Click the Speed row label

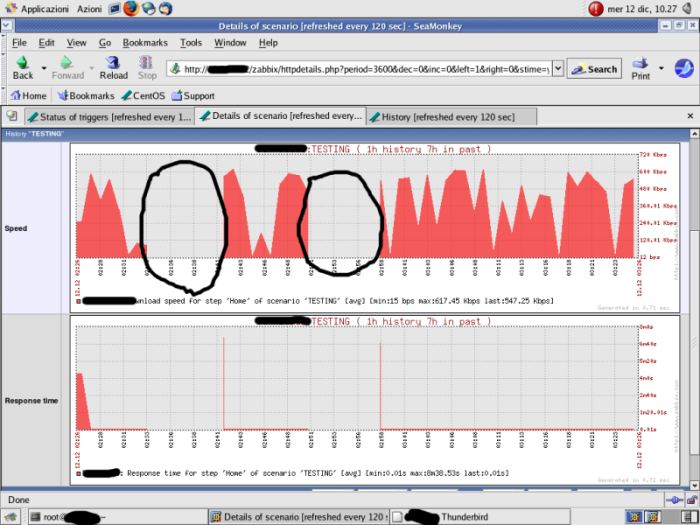(16, 228)
